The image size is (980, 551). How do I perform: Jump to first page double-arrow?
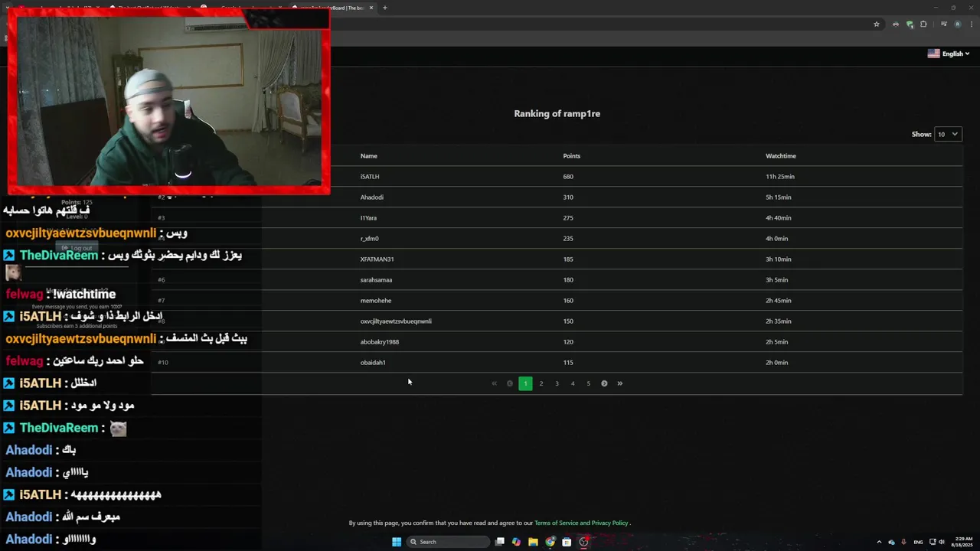click(494, 383)
